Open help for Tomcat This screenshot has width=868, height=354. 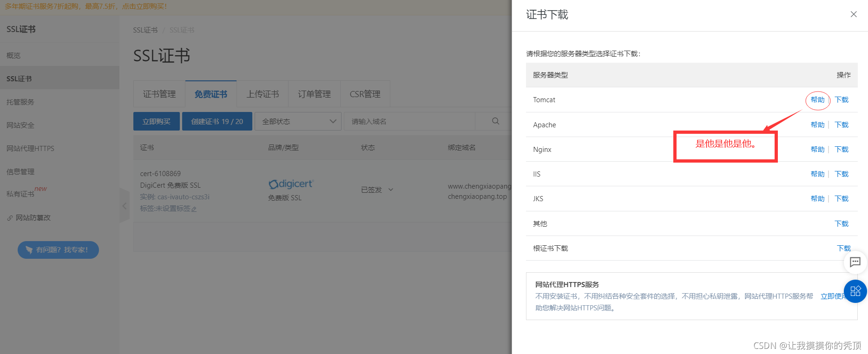tap(817, 100)
